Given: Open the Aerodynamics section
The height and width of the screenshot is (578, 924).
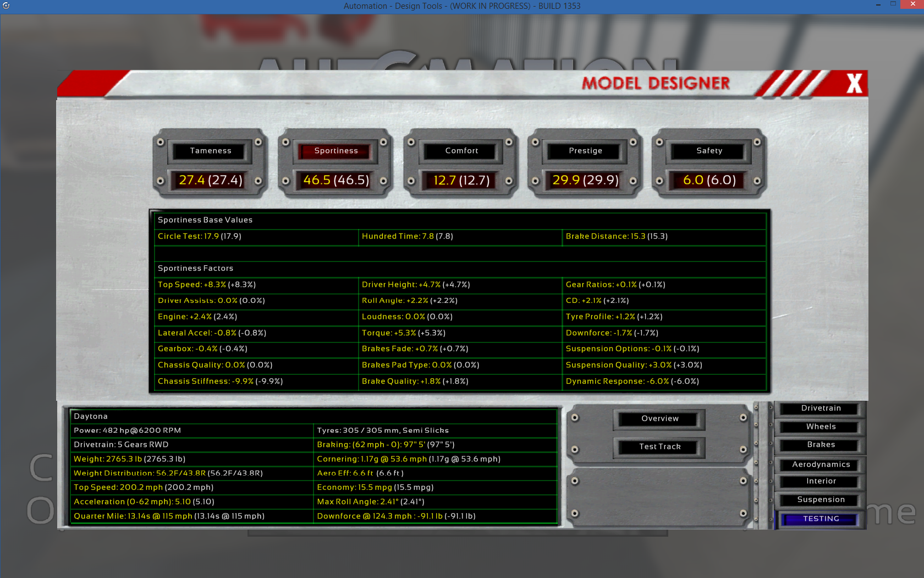Looking at the screenshot, I should 821,465.
